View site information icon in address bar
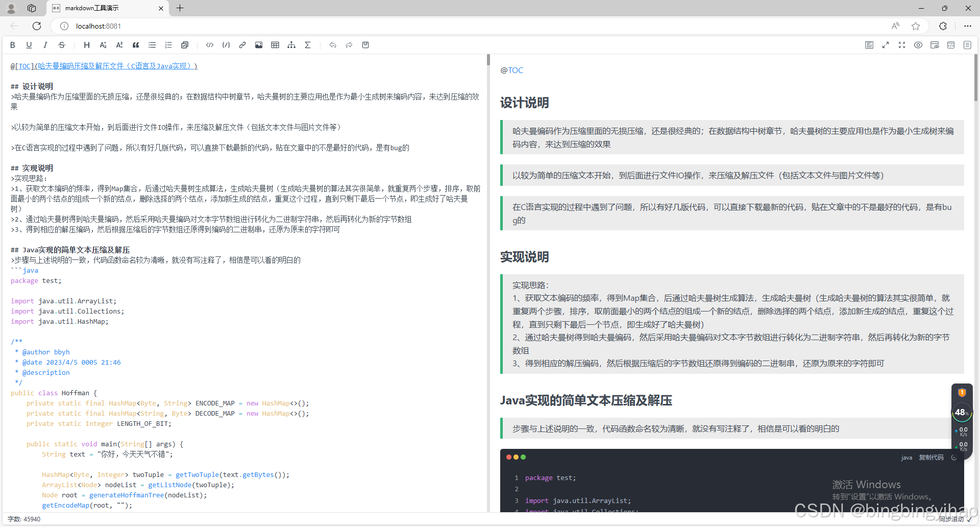Viewport: 980px width, 527px height. point(64,26)
